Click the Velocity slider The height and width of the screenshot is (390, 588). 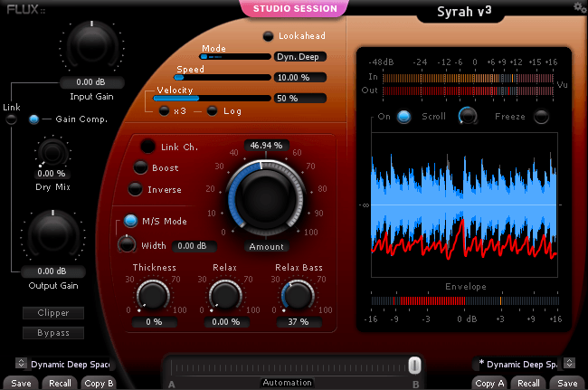click(x=212, y=99)
